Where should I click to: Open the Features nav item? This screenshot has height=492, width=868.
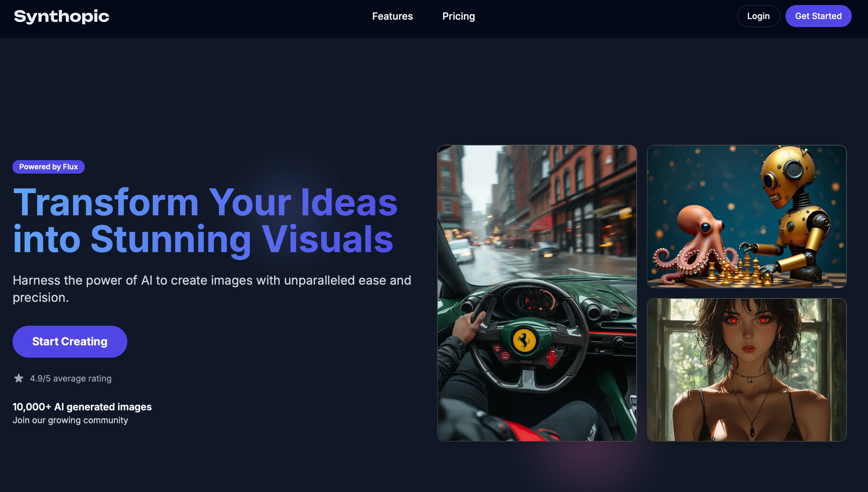click(x=392, y=16)
